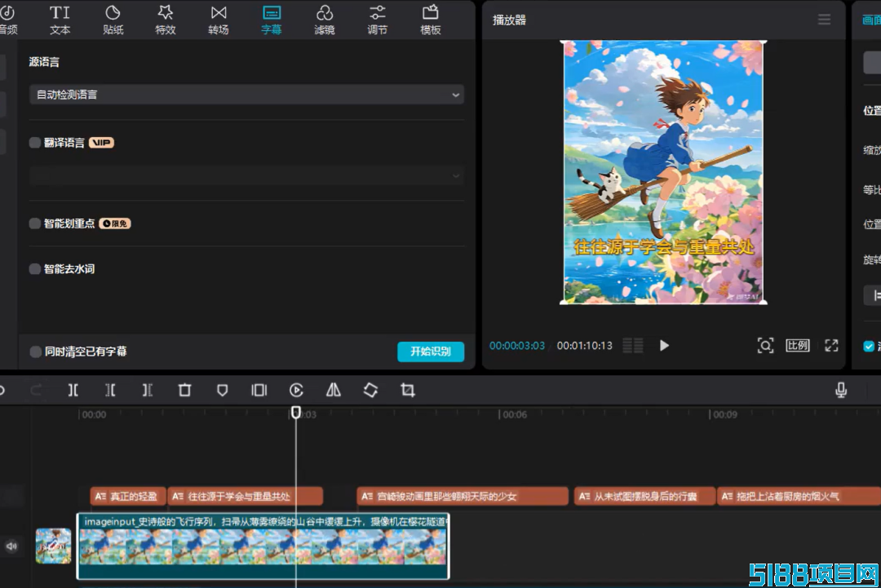The width and height of the screenshot is (881, 588).
Task: Click the 限免 badge beside 智能划重点
Action: tap(115, 223)
